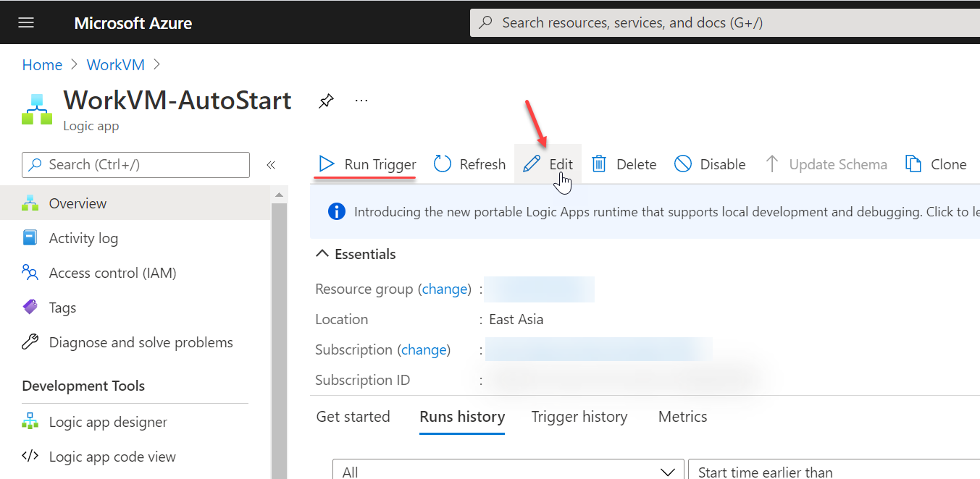
Task: Click the Disable label
Action: [723, 164]
